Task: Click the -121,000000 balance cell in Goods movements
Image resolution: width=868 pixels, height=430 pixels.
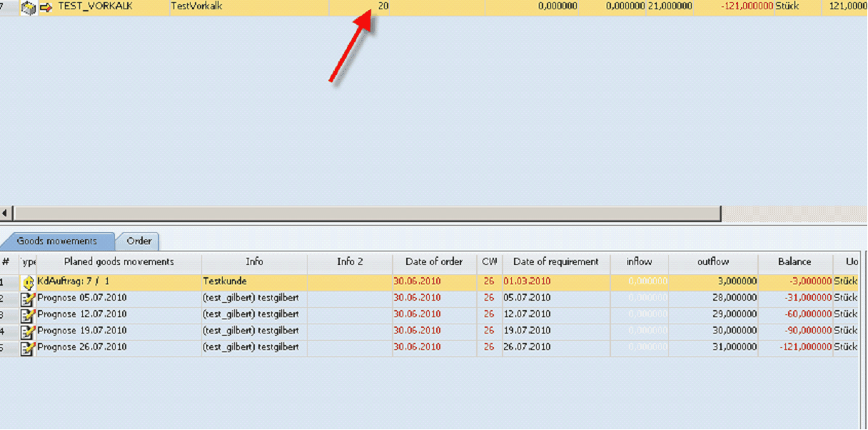Action: [796, 348]
